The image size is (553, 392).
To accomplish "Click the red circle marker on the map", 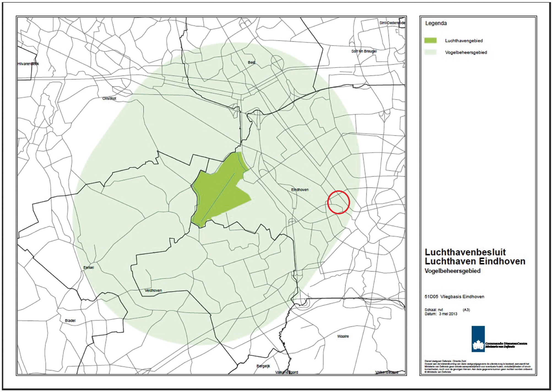I will click(x=338, y=202).
